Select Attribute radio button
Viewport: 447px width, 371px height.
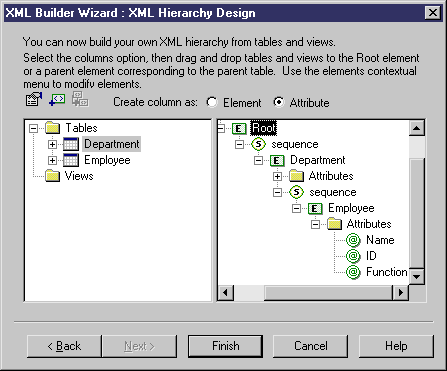(x=279, y=102)
